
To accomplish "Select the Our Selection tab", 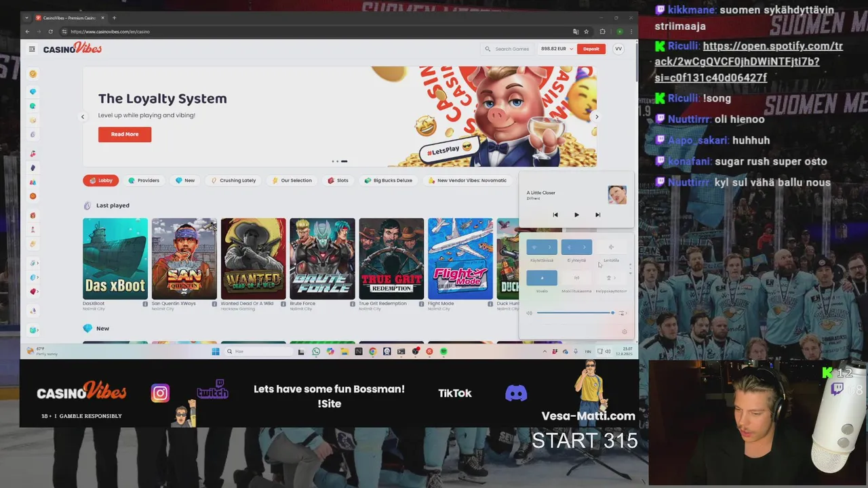I will pos(292,180).
